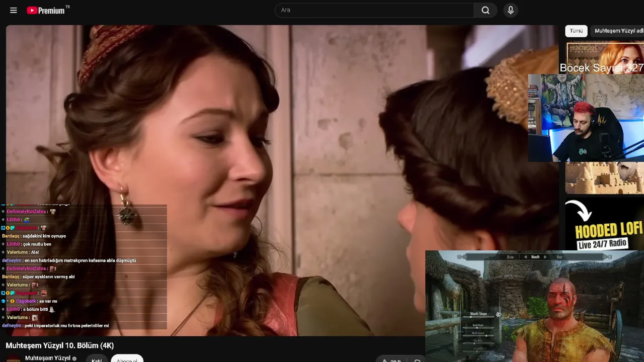Viewport: 644px width, 362px height.
Task: Click the 'Abone ol' subscribe button
Action: pyautogui.click(x=127, y=359)
